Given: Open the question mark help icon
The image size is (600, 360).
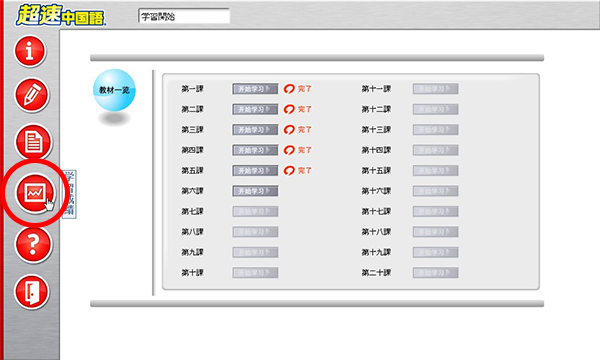Looking at the screenshot, I should click(x=33, y=244).
